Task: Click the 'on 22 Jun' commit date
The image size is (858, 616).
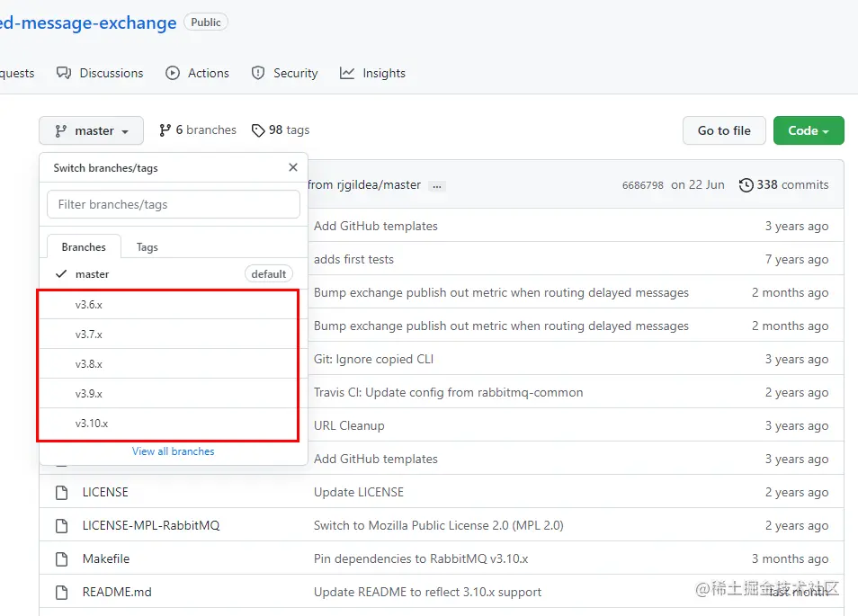Action: [x=698, y=185]
